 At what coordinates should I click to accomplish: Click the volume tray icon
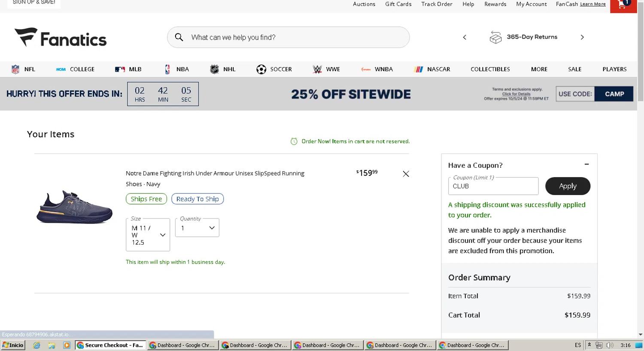[x=610, y=345]
